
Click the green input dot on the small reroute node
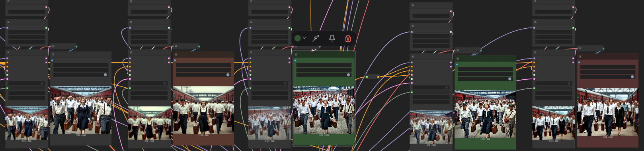(x=367, y=77)
